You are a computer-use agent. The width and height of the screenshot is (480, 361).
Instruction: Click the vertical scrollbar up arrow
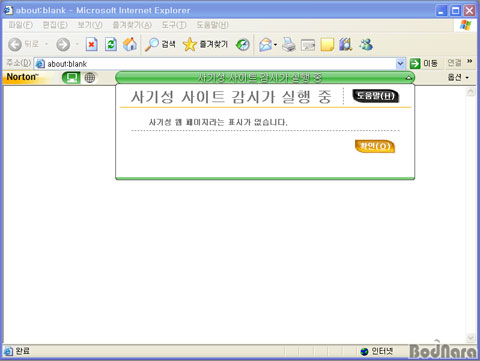tap(471, 92)
